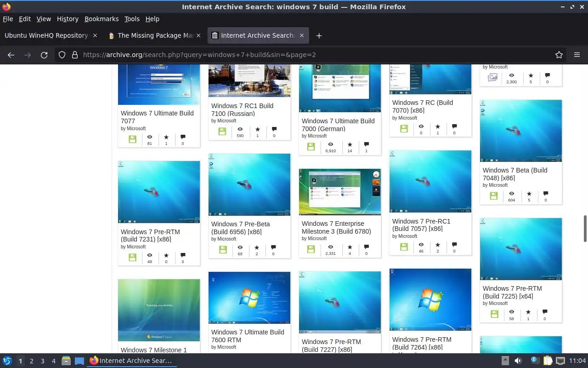Click software icon for Windows 7 RC1 Build 7100 (Russian)
This screenshot has width=588, height=368.
pos(222,132)
